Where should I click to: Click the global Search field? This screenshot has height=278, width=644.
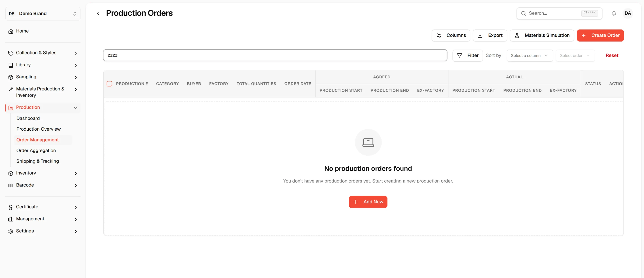[x=559, y=13]
